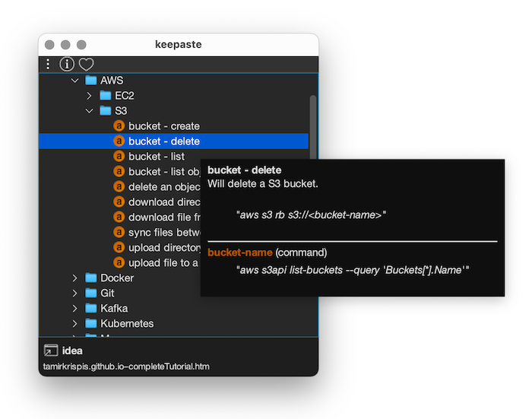532x419 pixels.
Task: Select the 'delete an object' entry
Action: [x=165, y=187]
